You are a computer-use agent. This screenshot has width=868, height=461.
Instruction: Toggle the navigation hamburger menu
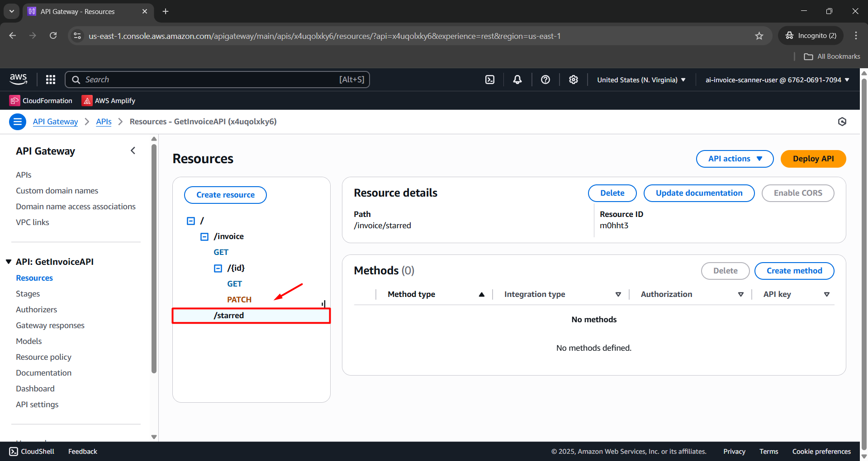pyautogui.click(x=17, y=122)
